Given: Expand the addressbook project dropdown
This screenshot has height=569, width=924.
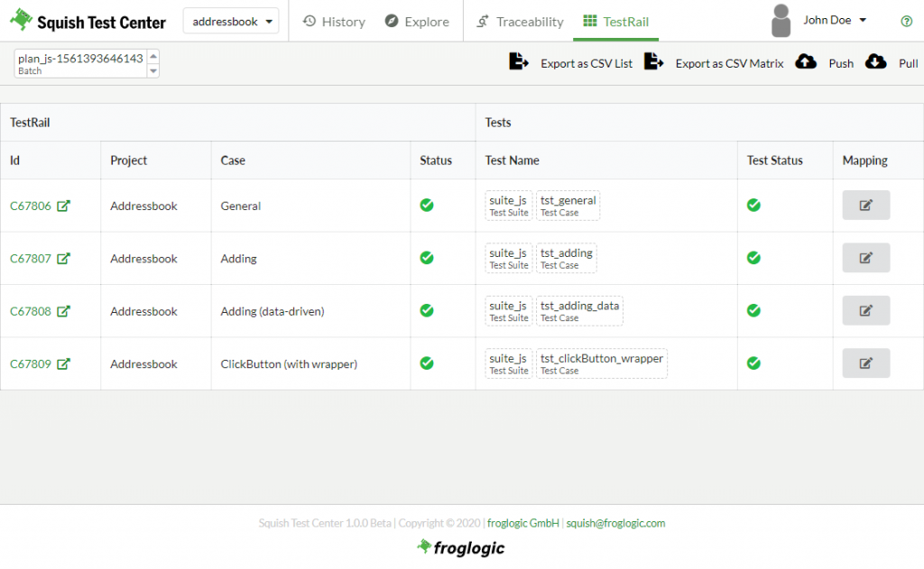Looking at the screenshot, I should pyautogui.click(x=231, y=22).
